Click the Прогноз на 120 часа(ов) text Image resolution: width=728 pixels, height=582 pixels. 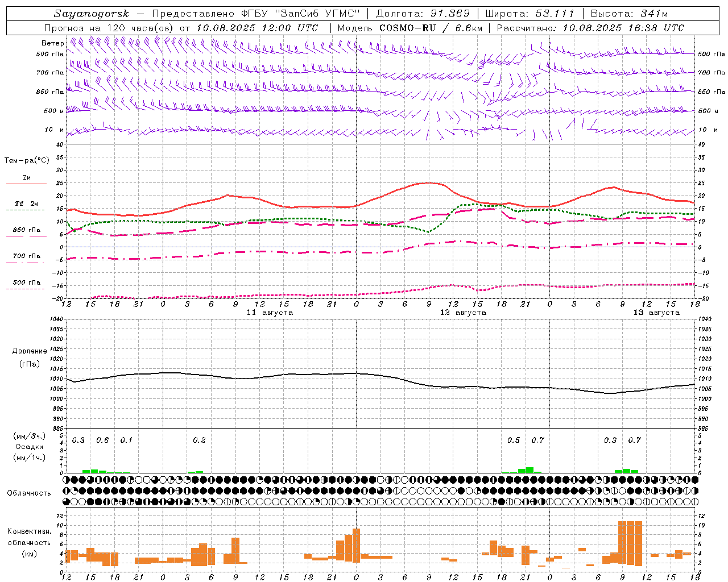[x=110, y=28]
